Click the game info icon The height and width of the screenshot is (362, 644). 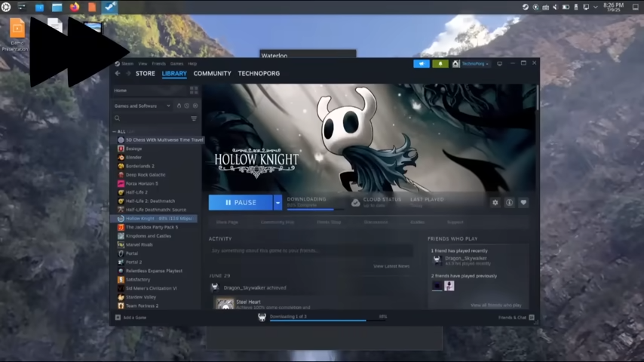509,203
